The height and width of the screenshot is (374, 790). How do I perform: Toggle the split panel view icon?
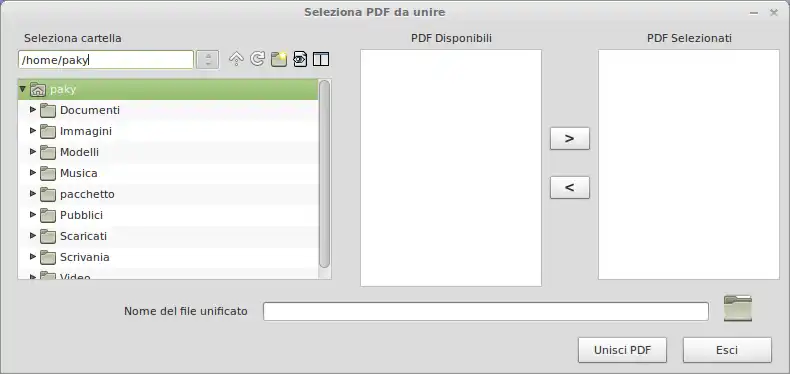tap(321, 59)
